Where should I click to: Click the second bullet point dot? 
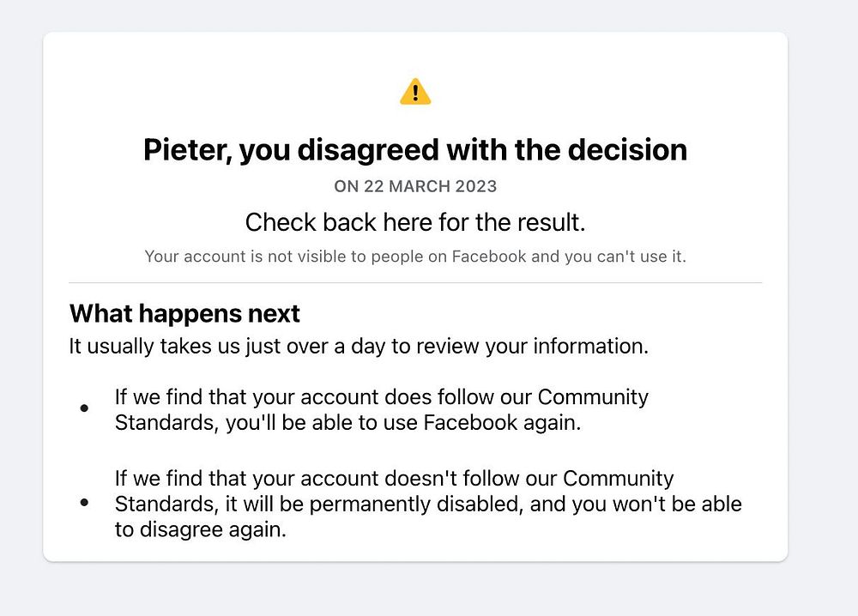pyautogui.click(x=84, y=503)
